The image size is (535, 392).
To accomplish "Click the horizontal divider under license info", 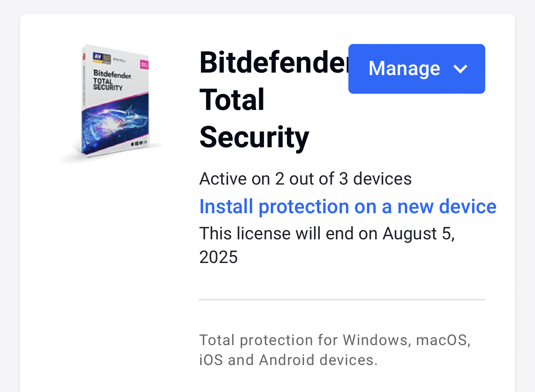I will point(342,299).
